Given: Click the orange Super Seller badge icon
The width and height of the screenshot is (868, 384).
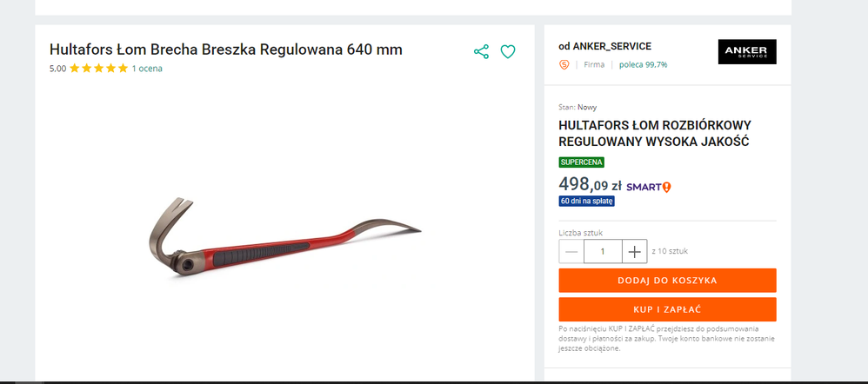Looking at the screenshot, I should click(x=564, y=65).
